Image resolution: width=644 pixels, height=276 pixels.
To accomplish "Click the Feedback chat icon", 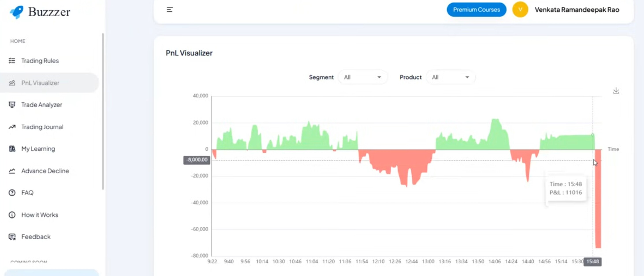I will (x=12, y=237).
